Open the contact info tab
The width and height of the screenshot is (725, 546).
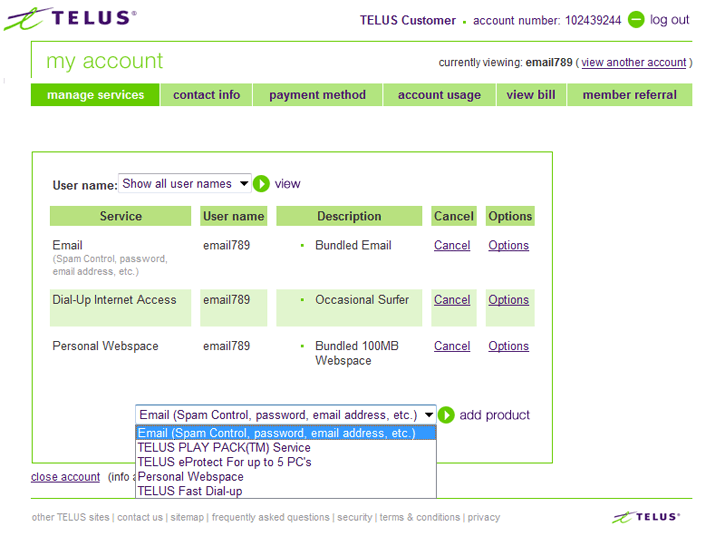[x=206, y=95]
